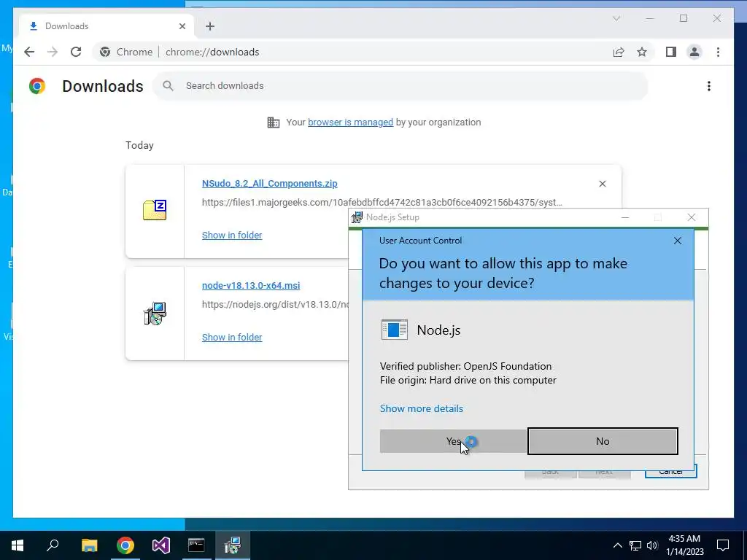Click the search magnifier icon in Downloads
The image size is (747, 560).
pos(168,86)
